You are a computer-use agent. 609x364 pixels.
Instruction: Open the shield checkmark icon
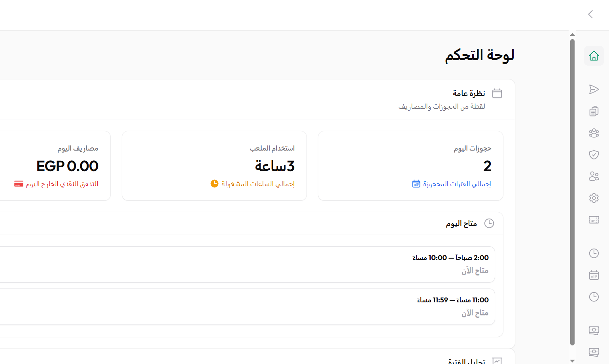(x=594, y=155)
